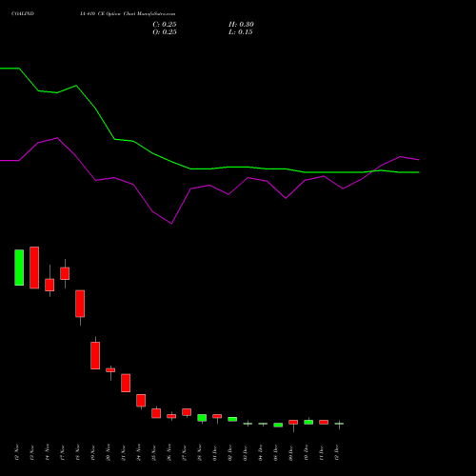The image size is (476, 476).
Task: Click the '26 Nov' date axis label
Action: 169,452
